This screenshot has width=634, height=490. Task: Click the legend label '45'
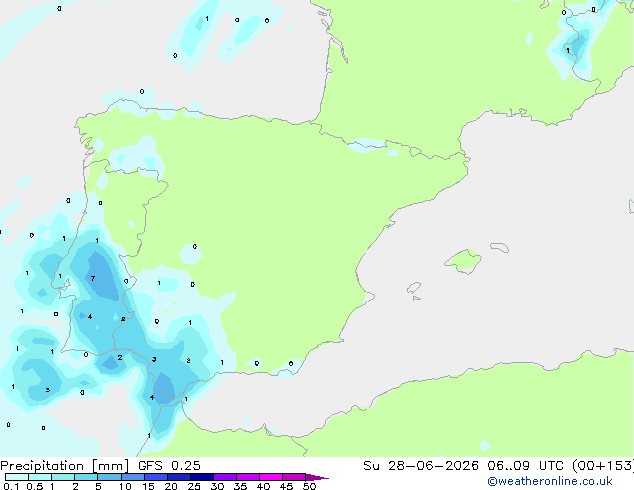point(286,486)
